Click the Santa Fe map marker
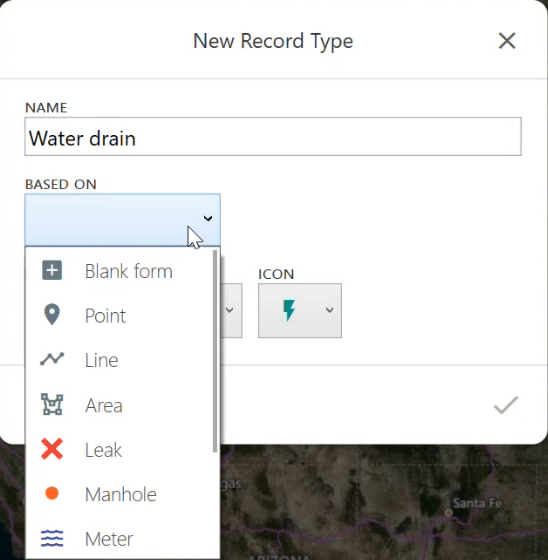This screenshot has width=548, height=560. coord(449,513)
